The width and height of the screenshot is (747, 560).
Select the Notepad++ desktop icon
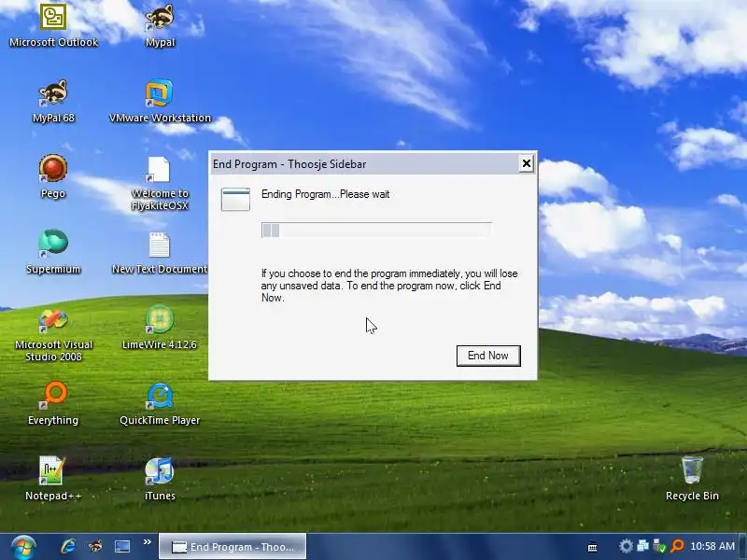coord(53,479)
